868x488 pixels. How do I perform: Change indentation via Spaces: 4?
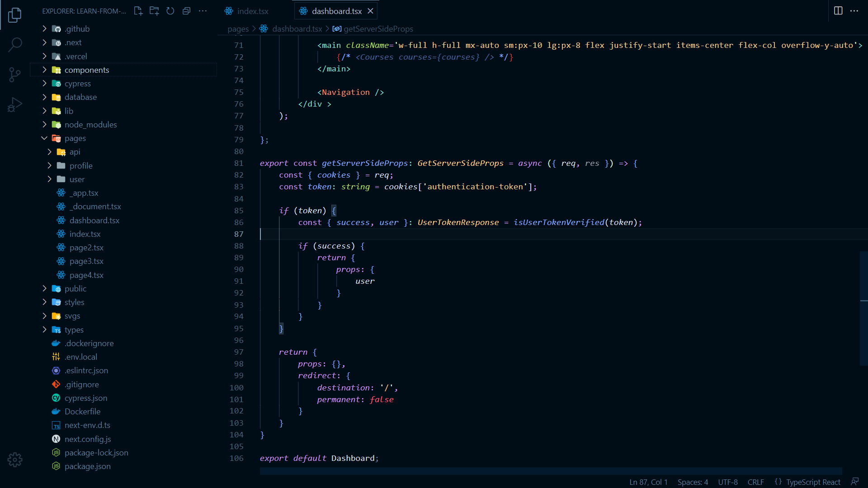point(693,482)
